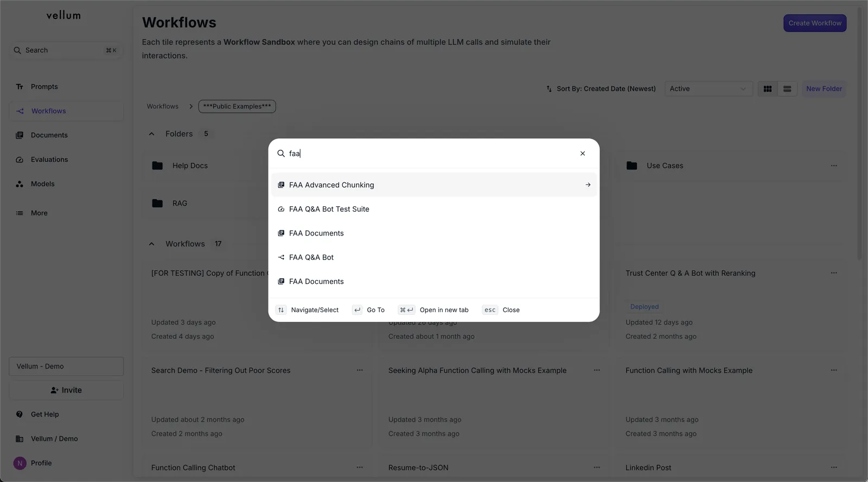Click the page vertical scrollbar

[x=859, y=133]
